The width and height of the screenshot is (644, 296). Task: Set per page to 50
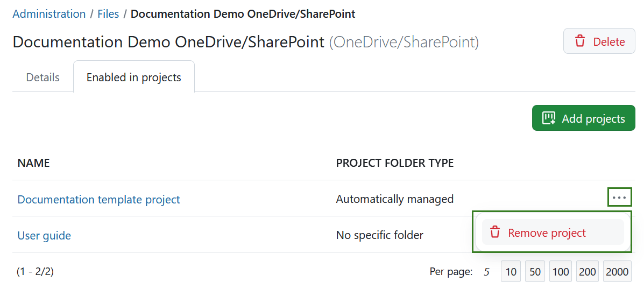535,272
